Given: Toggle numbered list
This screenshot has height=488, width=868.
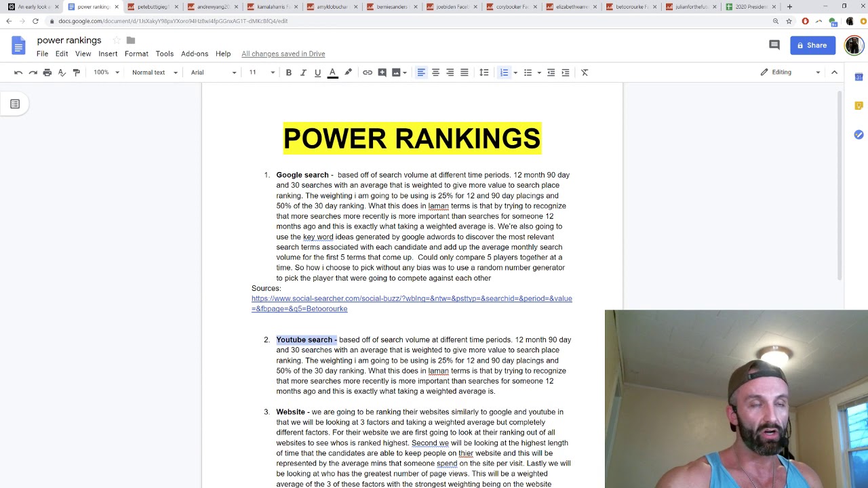Looking at the screenshot, I should point(504,73).
